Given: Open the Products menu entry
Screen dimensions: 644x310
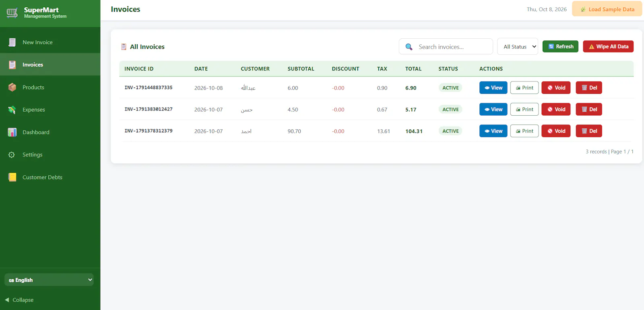Looking at the screenshot, I should coord(50,87).
